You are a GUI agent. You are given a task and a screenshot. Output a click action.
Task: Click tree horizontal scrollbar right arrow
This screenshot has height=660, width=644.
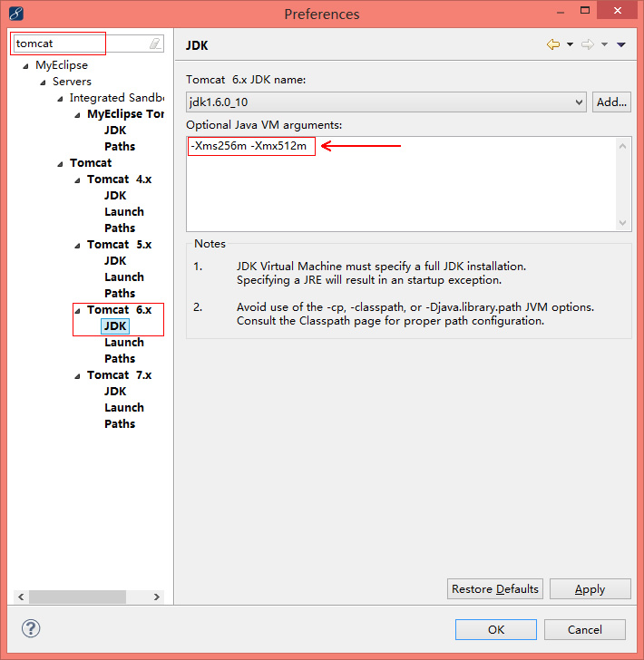157,597
